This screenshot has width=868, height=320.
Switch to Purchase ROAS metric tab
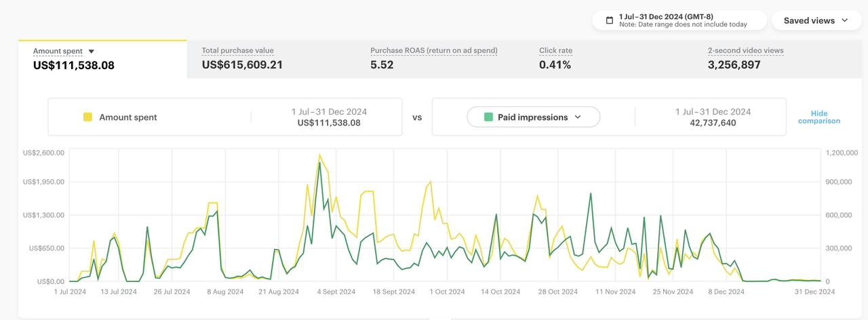click(433, 59)
